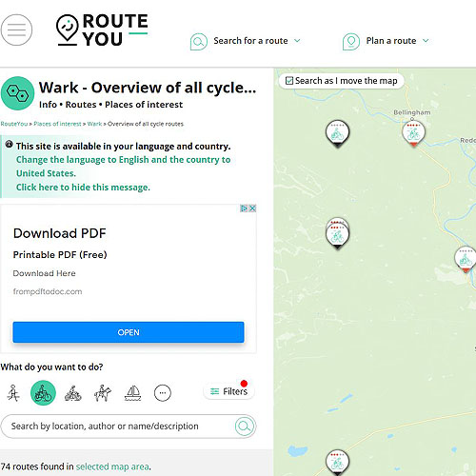
Task: Select the sailing boat activity icon
Action: pos(132,393)
